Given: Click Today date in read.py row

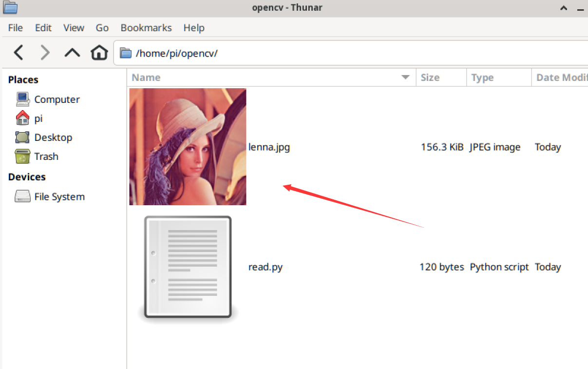Looking at the screenshot, I should click(548, 267).
